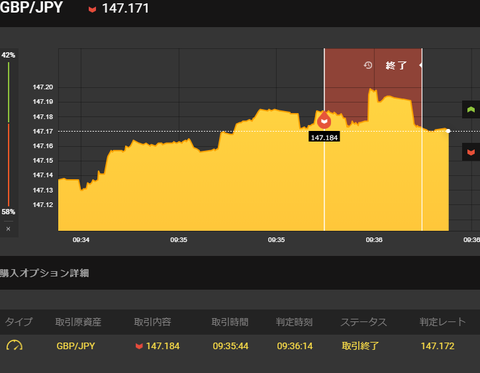This screenshot has width=480, height=373.
Task: Click the right white line of the trade period
Action: pyautogui.click(x=422, y=139)
